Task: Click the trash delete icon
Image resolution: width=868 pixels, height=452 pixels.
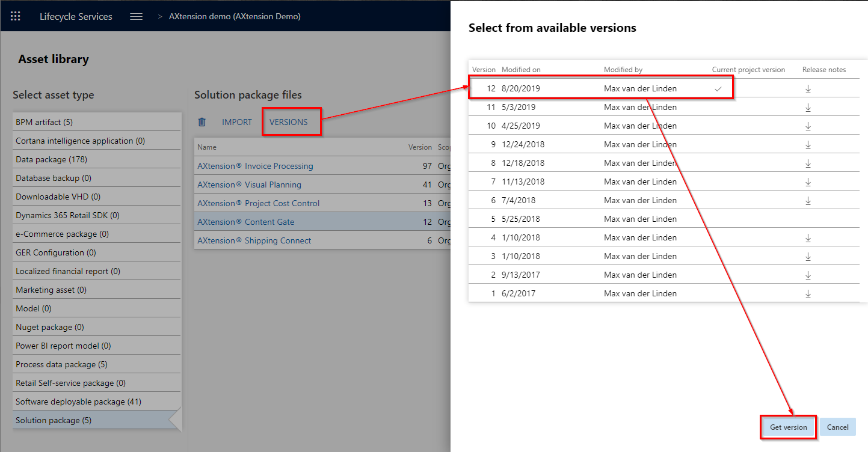Action: [x=202, y=122]
